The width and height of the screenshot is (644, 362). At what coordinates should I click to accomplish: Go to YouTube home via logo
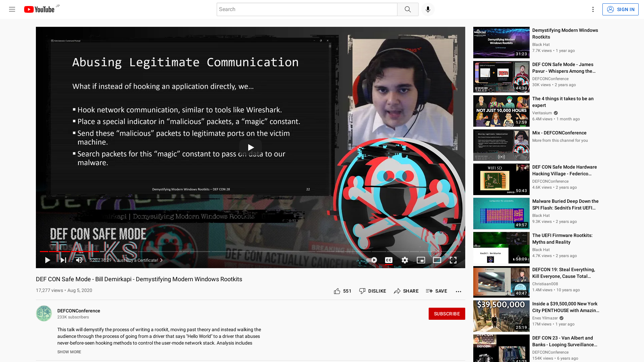39,9
